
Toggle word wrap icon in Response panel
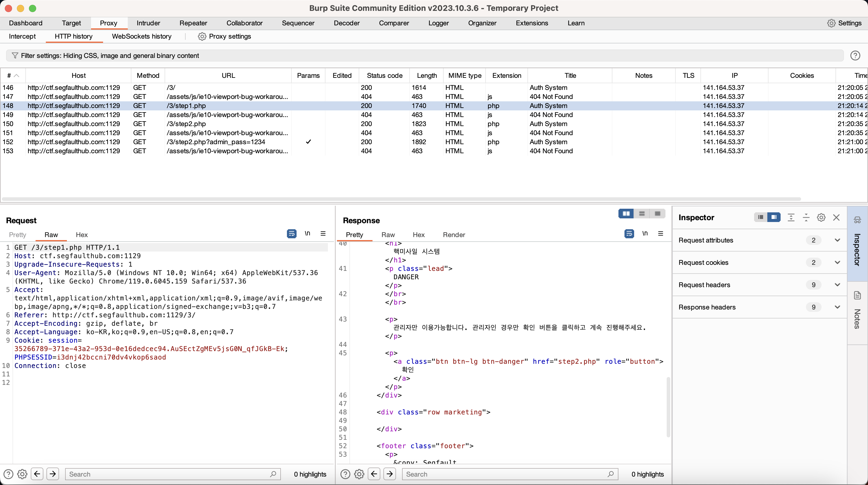click(629, 233)
